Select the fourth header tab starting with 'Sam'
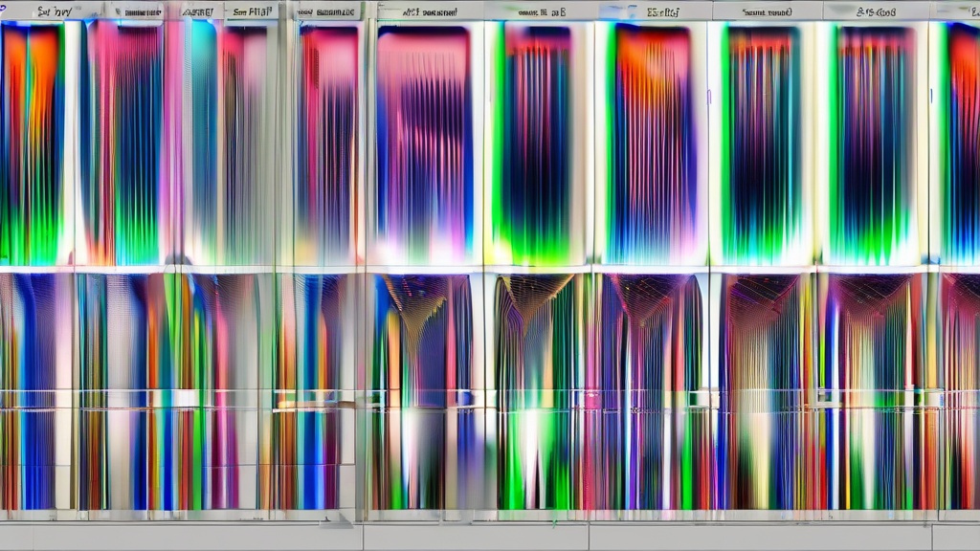The image size is (980, 551). (253, 11)
